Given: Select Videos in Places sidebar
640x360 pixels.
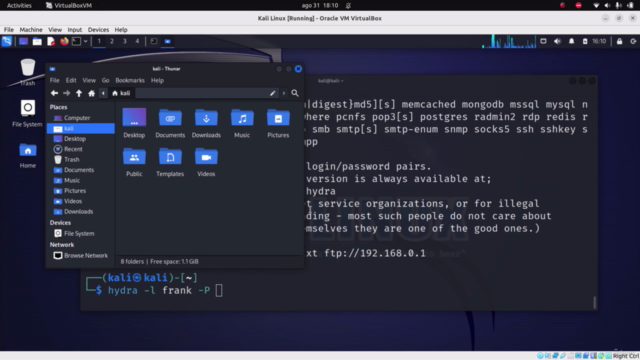Looking at the screenshot, I should [x=81, y=201].
